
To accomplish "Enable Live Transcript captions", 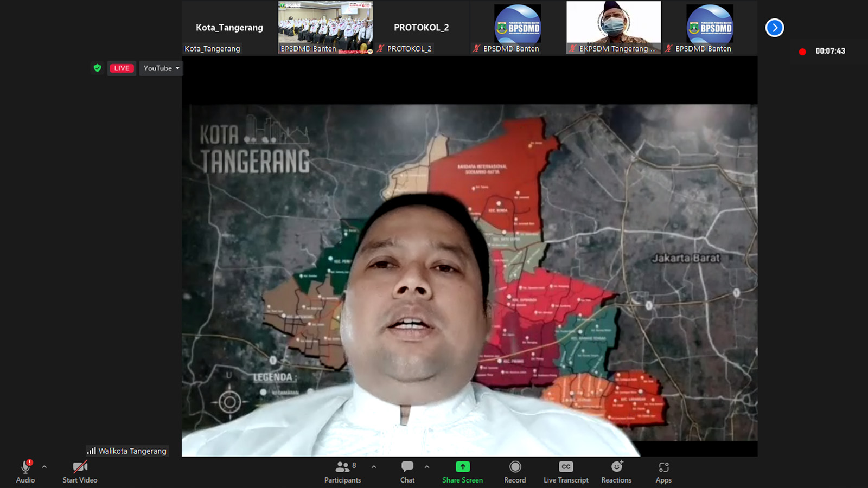I will [566, 471].
